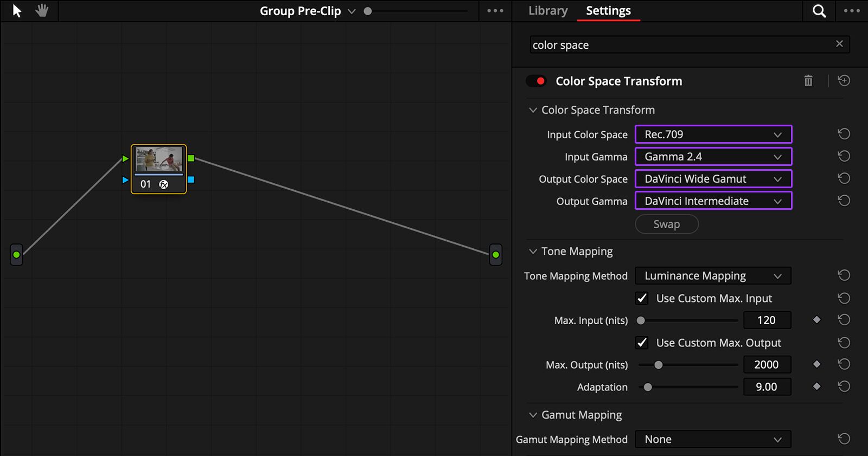Viewport: 868px width, 456px height.
Task: Open settings panel options menu
Action: tap(852, 11)
